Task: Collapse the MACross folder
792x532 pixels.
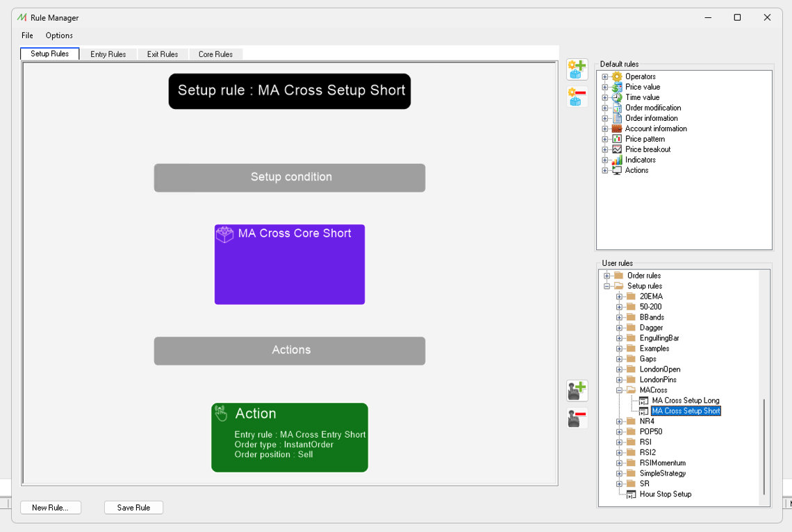Action: 619,390
